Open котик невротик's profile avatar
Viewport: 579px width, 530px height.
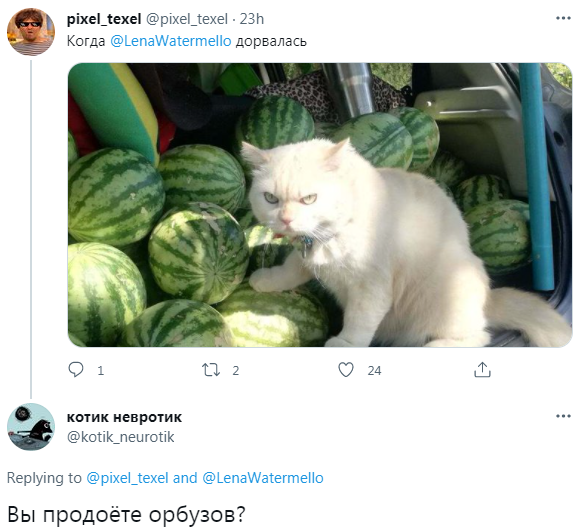point(31,427)
